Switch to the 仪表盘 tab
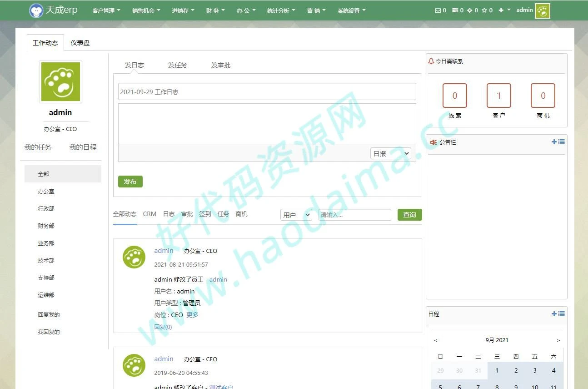Screen dimensions: 588x389 (80, 43)
